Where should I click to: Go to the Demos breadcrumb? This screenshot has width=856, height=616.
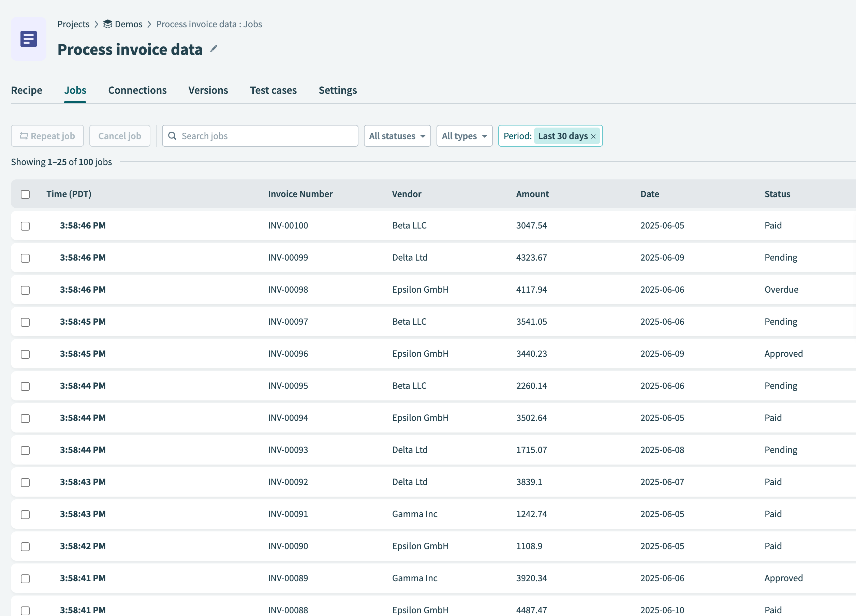click(x=128, y=24)
